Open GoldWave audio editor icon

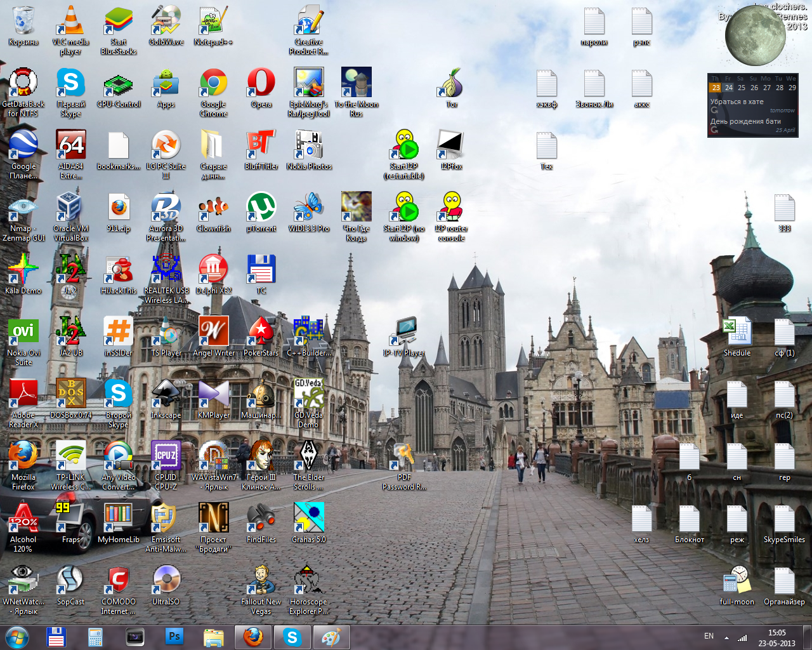click(166, 26)
